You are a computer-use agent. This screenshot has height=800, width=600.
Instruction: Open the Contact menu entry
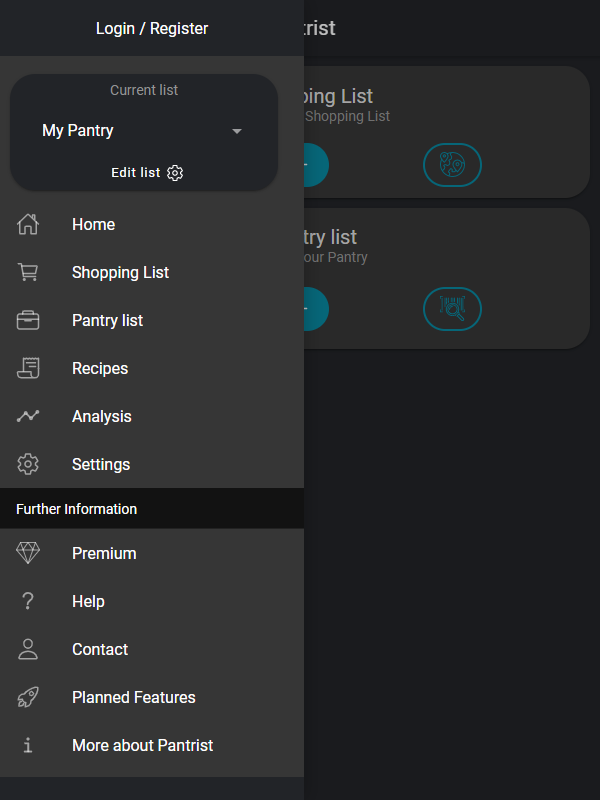[x=152, y=649]
